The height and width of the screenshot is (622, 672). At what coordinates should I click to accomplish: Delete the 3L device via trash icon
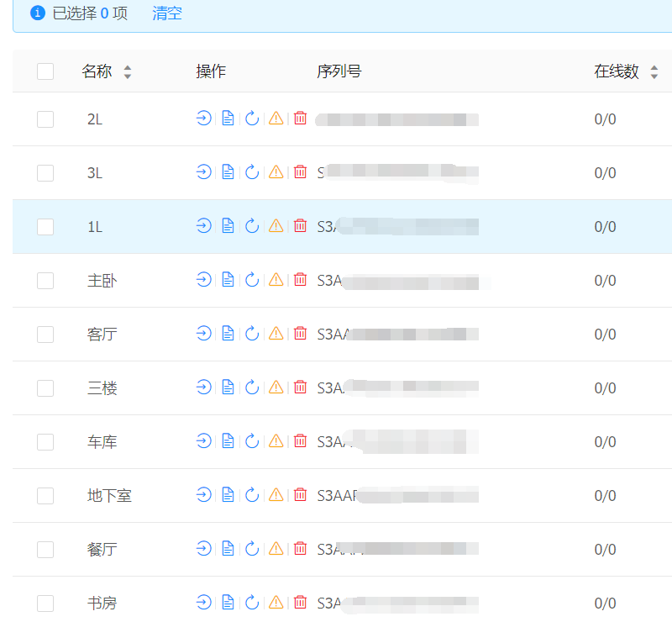(x=301, y=172)
